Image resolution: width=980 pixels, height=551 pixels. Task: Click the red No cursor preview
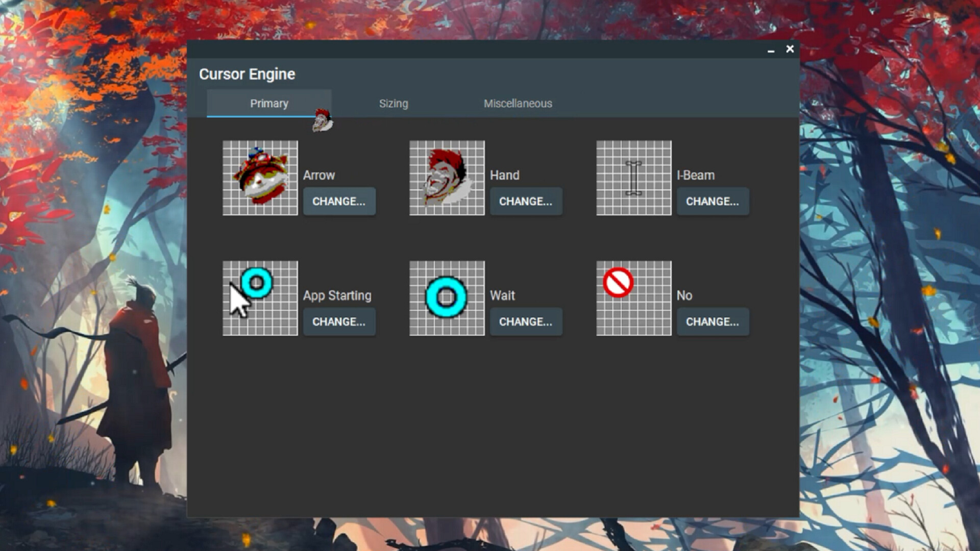(633, 298)
